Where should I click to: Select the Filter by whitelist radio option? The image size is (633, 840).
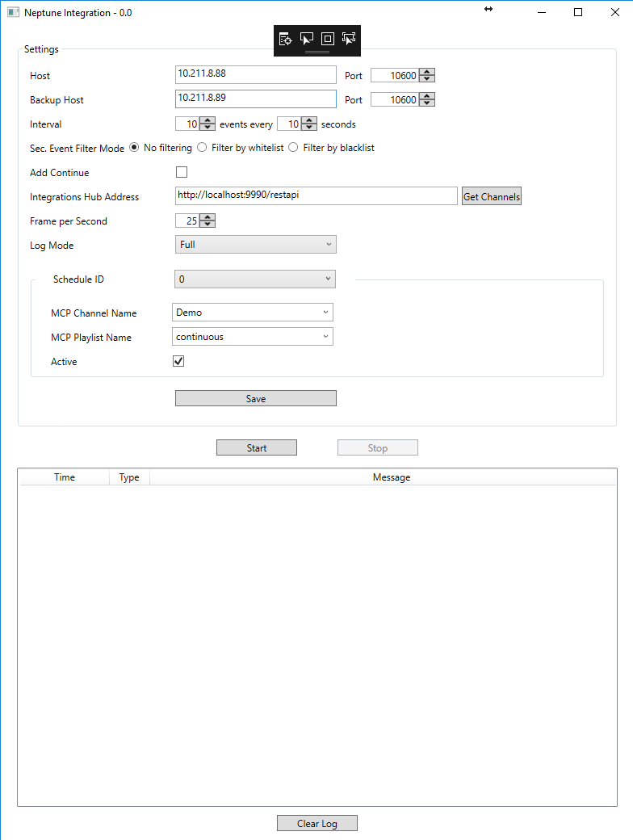(x=202, y=148)
